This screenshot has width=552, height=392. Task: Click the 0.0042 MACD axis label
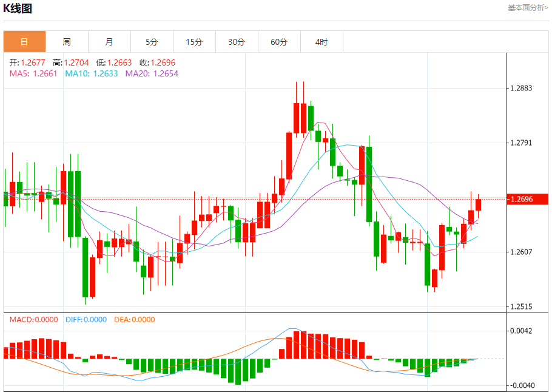pyautogui.click(x=522, y=331)
